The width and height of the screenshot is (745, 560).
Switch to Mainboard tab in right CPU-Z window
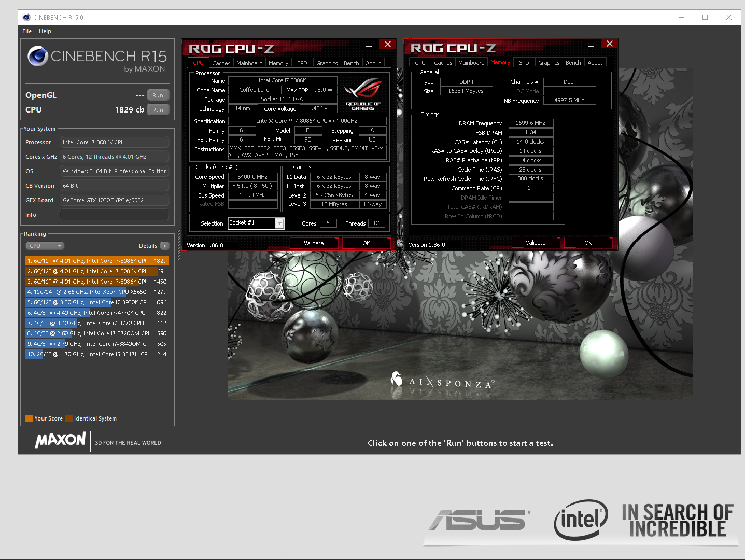pos(471,63)
